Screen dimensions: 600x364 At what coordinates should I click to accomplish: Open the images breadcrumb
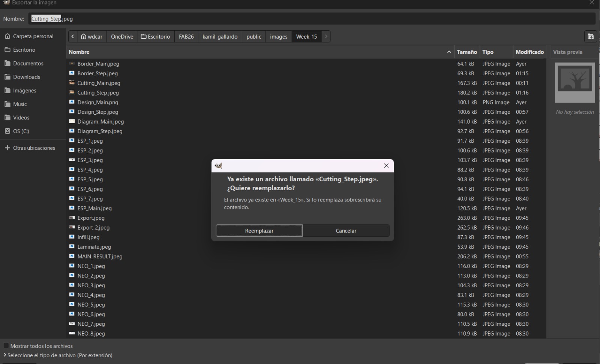tap(279, 36)
